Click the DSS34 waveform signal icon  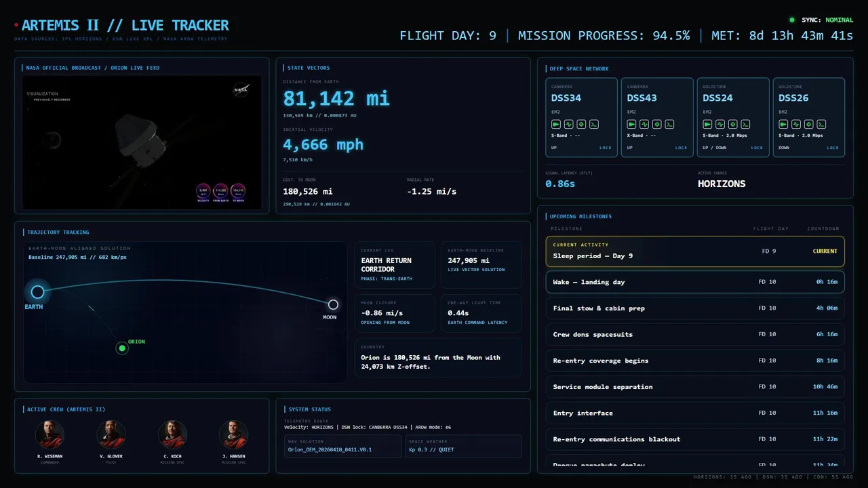(568, 124)
